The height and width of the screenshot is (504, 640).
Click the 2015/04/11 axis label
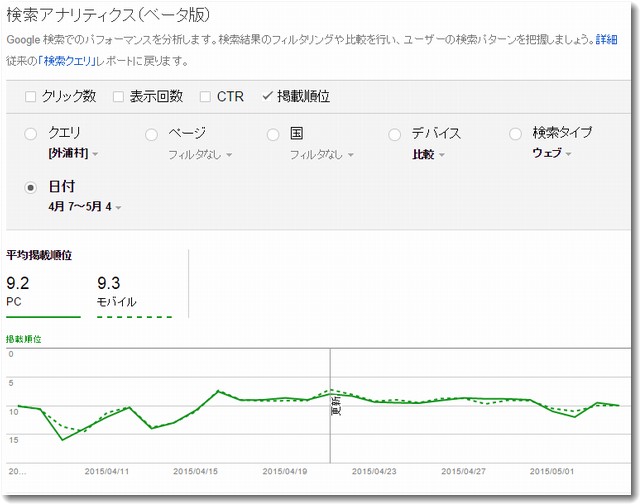[107, 471]
